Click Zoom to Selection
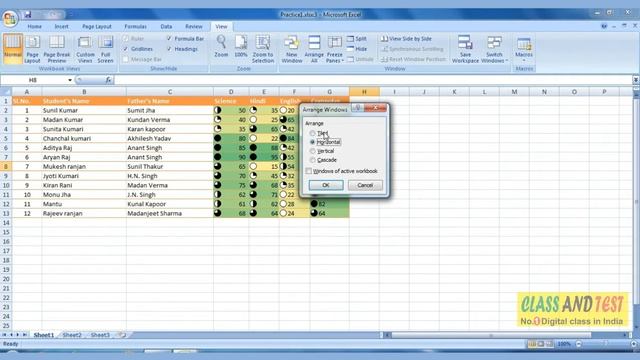Image resolution: width=640 pixels, height=360 pixels. [x=263, y=49]
